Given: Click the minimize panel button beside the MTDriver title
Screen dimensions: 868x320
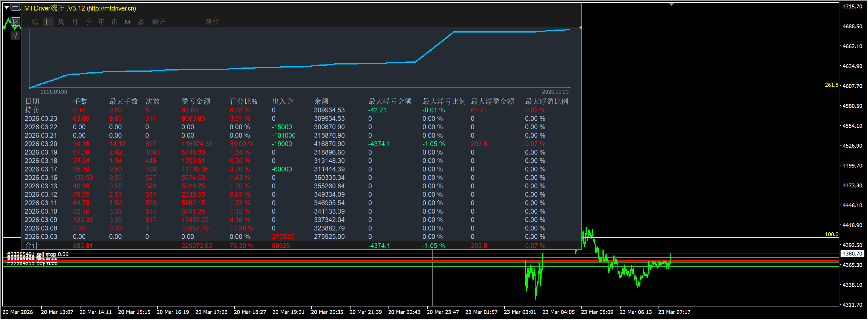Looking at the screenshot, I should click(15, 7).
